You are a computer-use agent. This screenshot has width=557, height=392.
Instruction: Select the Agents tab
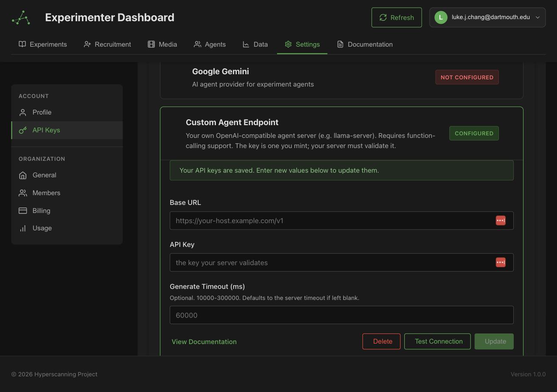pyautogui.click(x=210, y=44)
